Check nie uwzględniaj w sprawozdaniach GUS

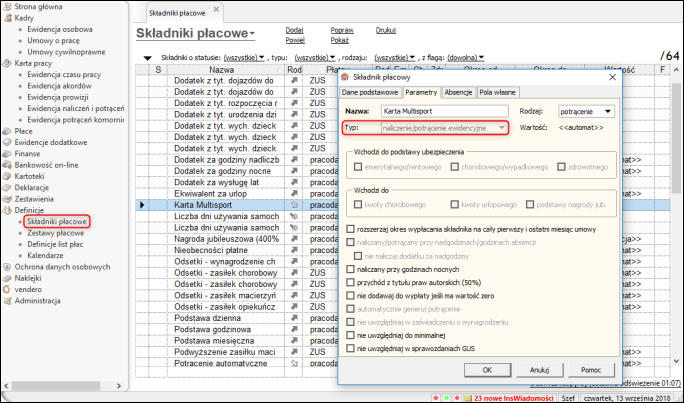[x=350, y=348]
